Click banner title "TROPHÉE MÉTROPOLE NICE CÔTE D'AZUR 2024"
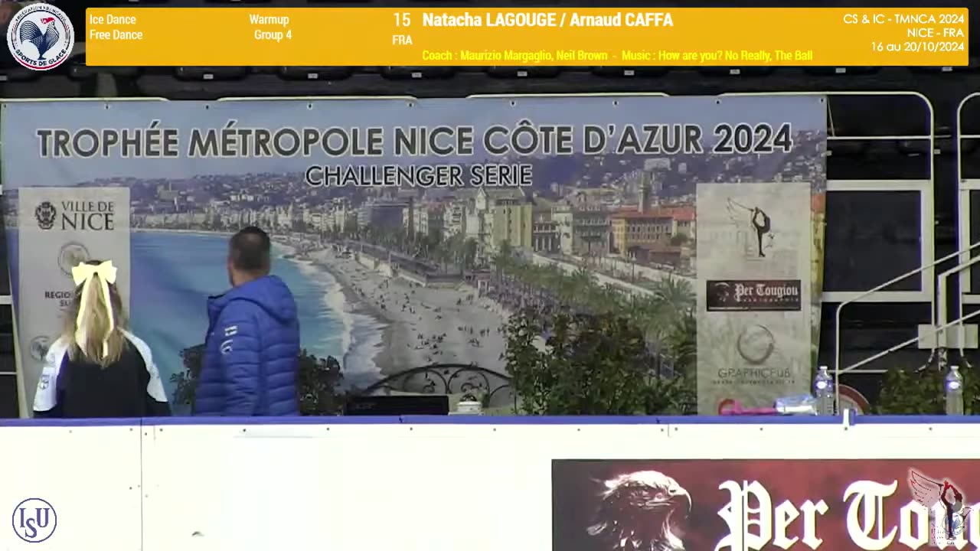 414,142
